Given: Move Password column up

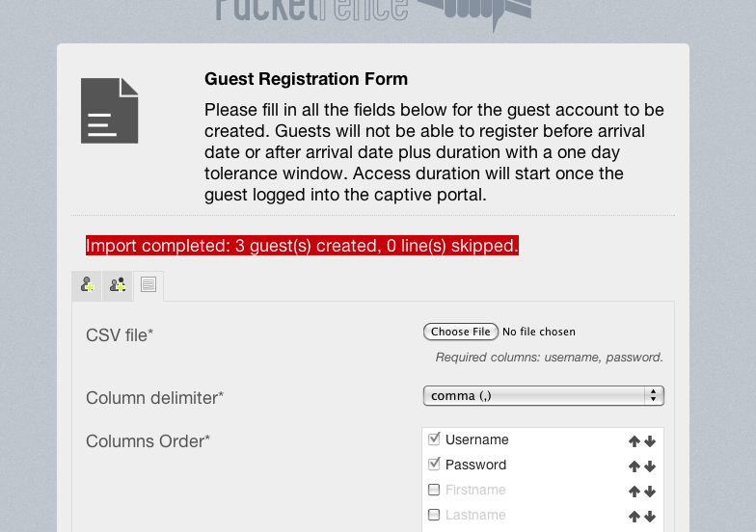Looking at the screenshot, I should (x=634, y=466).
